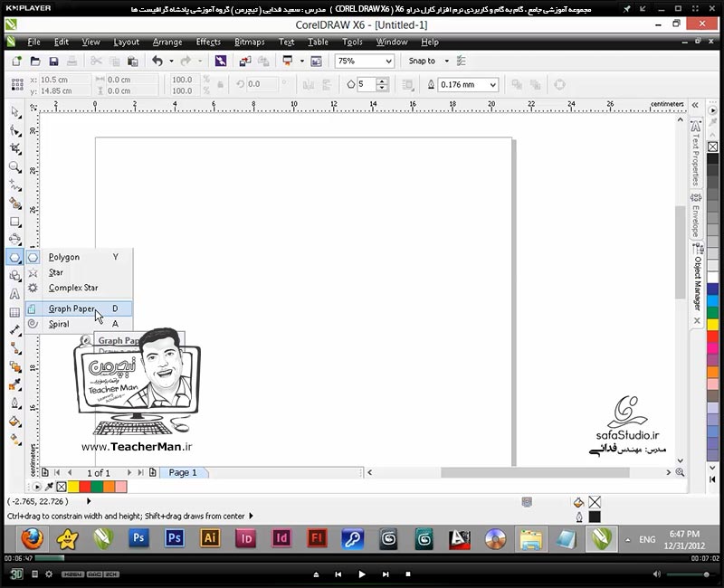Click the Undo arrow icon
Viewport: 724px width, 588px height.
coord(157,61)
